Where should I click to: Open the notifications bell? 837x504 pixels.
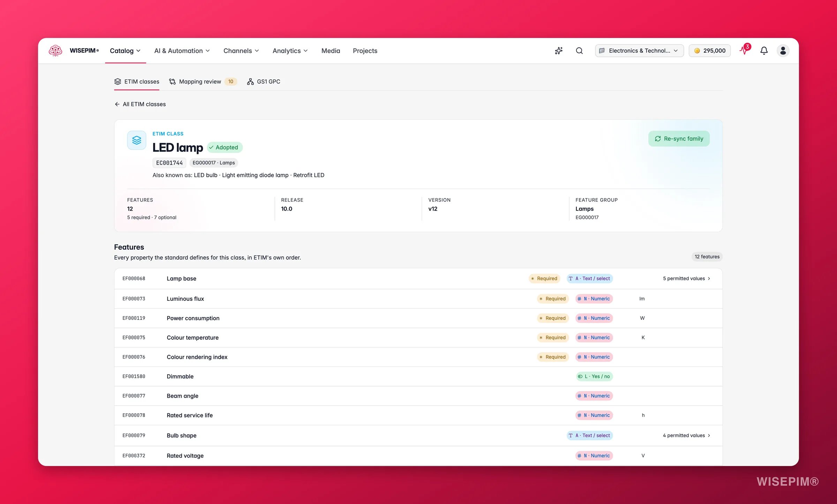pyautogui.click(x=764, y=51)
